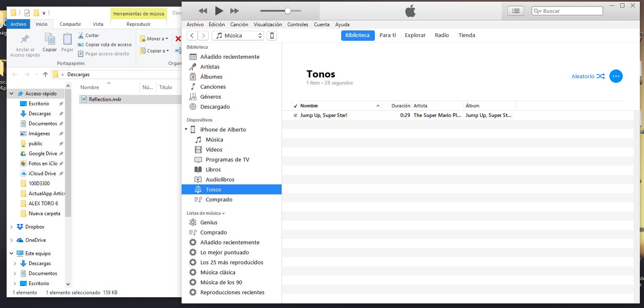644x308 pixels.
Task: Open Los 25 más reproducidos playlist
Action: pyautogui.click(x=232, y=262)
